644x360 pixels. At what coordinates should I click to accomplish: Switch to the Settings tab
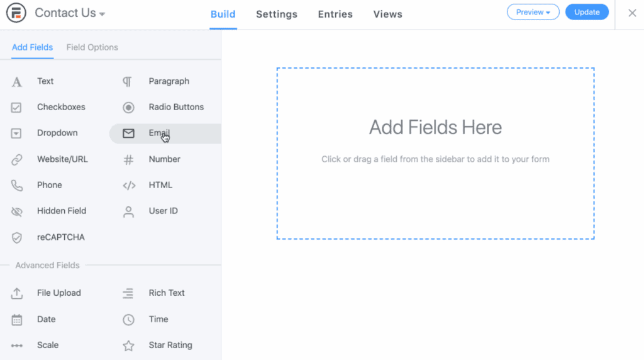point(276,14)
